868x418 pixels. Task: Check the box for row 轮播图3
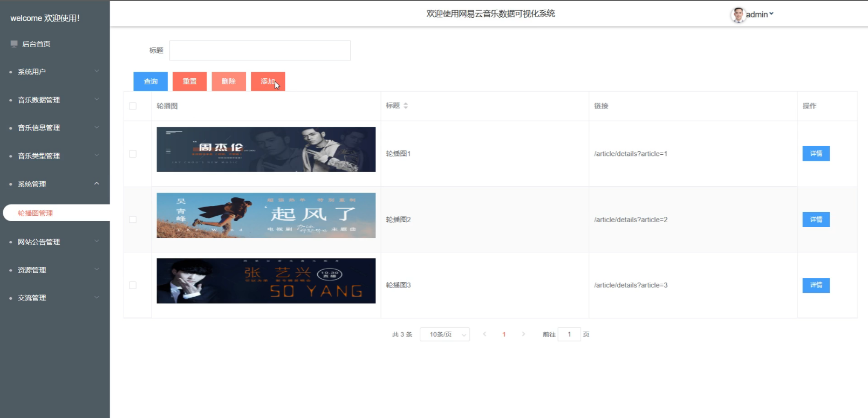click(x=133, y=285)
